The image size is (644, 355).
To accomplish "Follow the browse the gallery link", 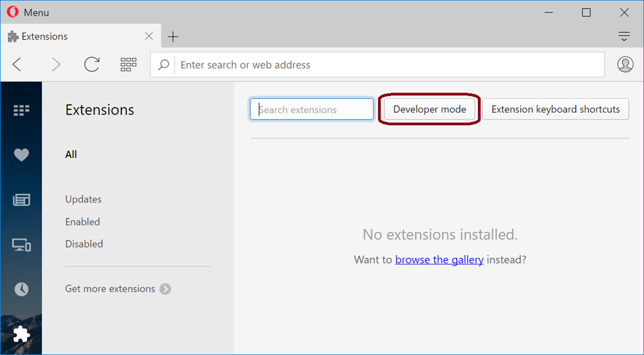I will coord(439,260).
